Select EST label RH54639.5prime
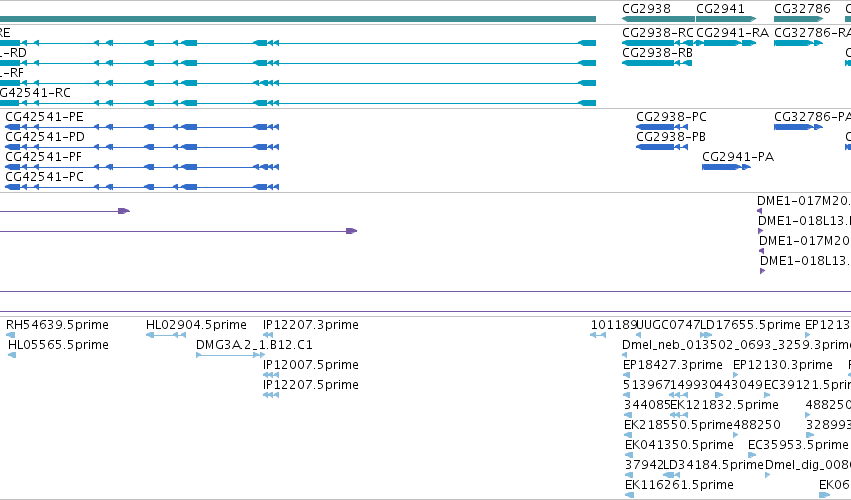Screen dimensions: 851x500 tap(58, 325)
